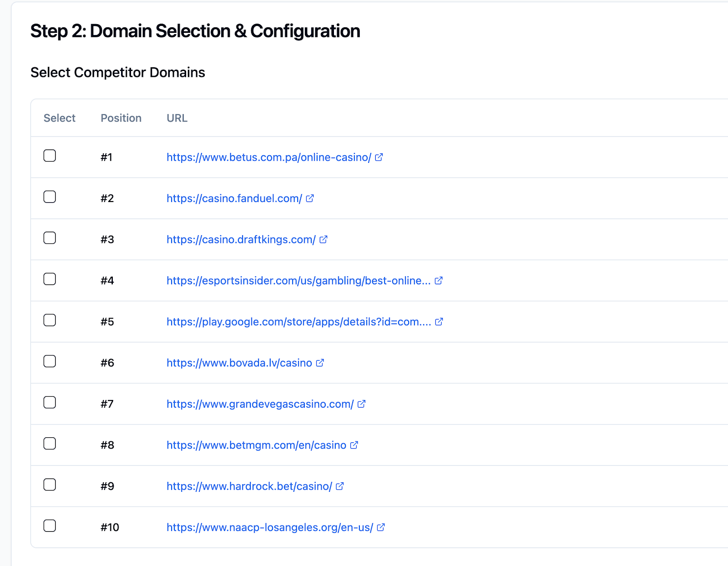The height and width of the screenshot is (566, 728).
Task: Select the position #1 competitor checkbox
Action: pos(50,156)
